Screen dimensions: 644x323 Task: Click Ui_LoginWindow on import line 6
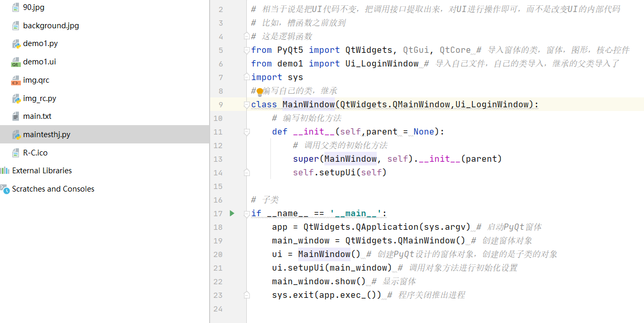point(382,64)
